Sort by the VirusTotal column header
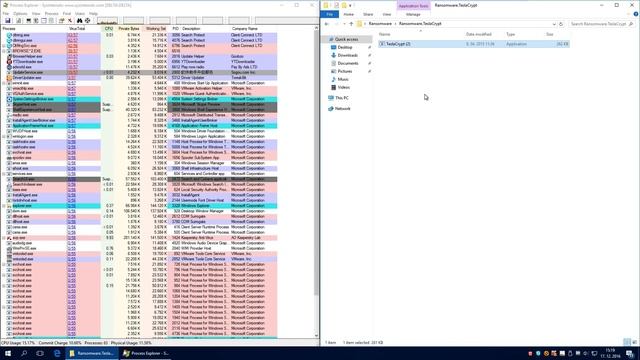This screenshot has height=360, width=640. (77, 29)
